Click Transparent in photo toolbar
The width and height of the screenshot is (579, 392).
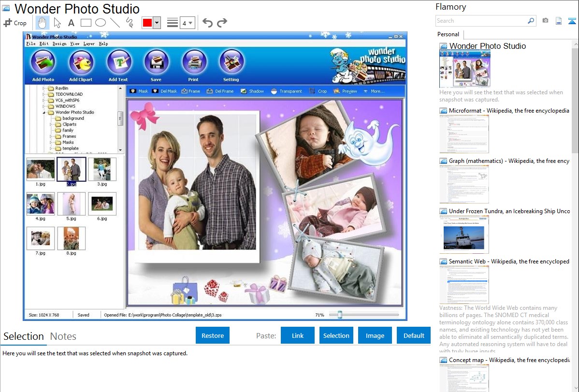pos(287,91)
